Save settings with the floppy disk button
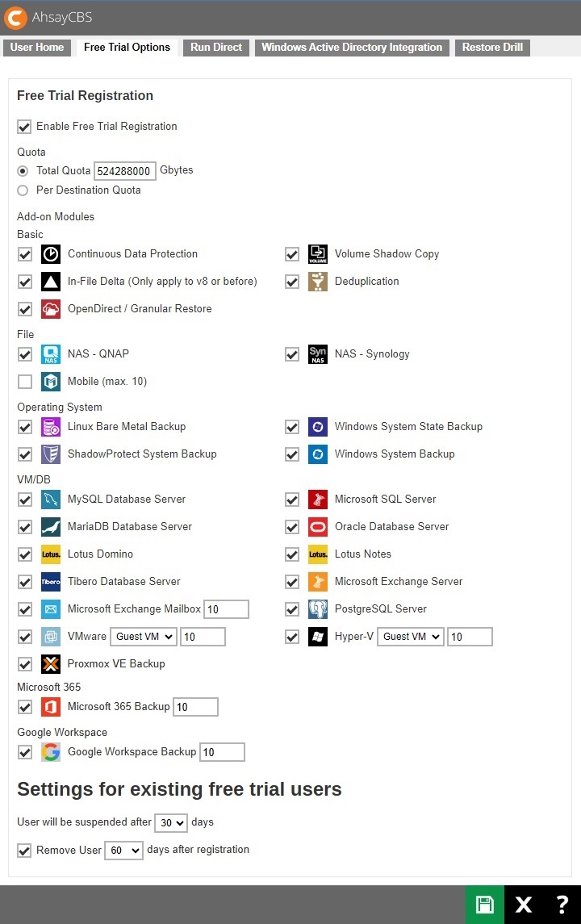This screenshot has height=924, width=581. (x=485, y=905)
